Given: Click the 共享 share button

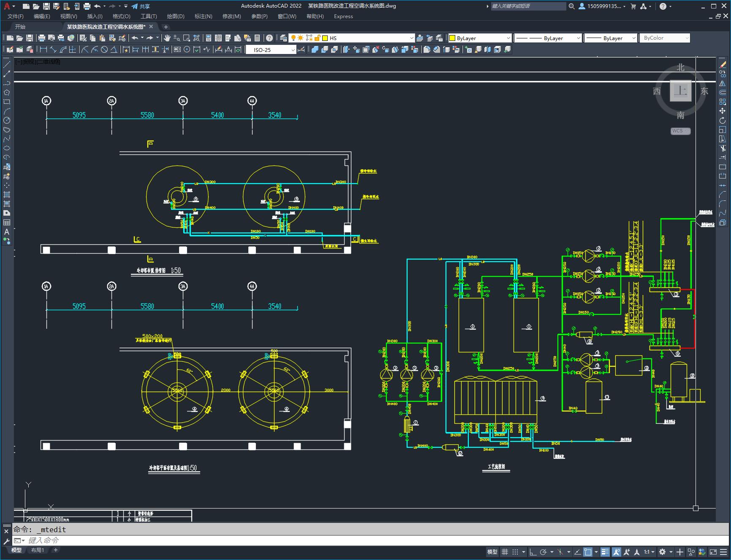Looking at the screenshot, I should pyautogui.click(x=141, y=6).
